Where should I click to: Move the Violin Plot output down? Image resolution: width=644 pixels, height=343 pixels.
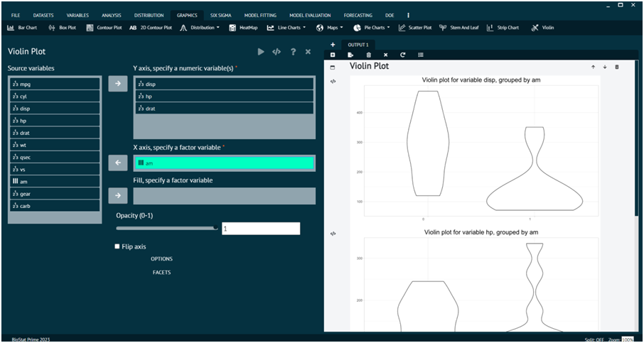[605, 67]
